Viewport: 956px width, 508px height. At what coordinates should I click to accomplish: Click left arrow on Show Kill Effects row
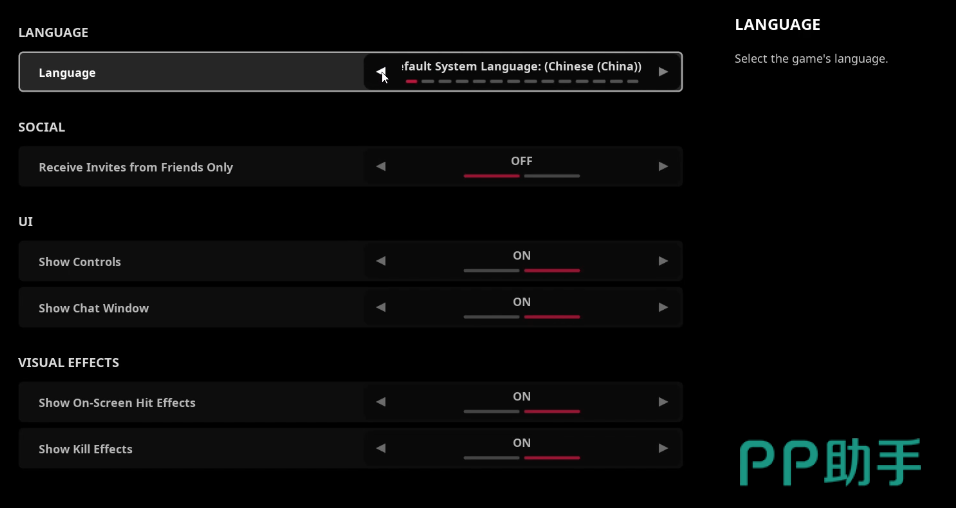point(380,449)
